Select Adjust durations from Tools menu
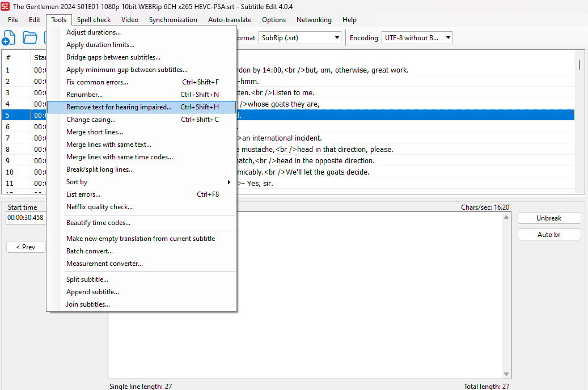The height and width of the screenshot is (390, 588). click(x=141, y=32)
